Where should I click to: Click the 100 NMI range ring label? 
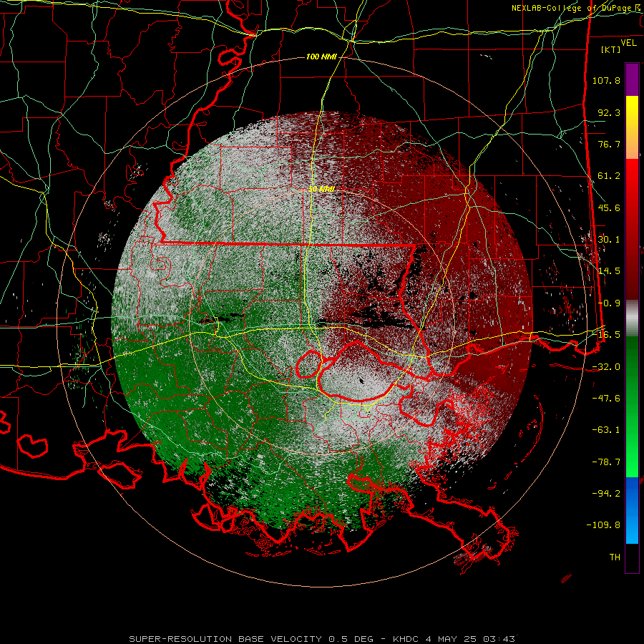coord(321,57)
